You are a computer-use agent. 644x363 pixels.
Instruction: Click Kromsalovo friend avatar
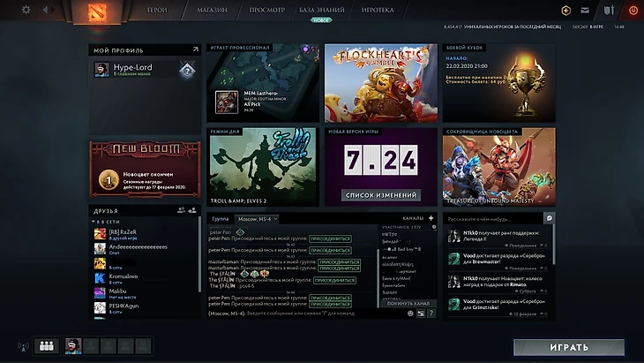(100, 278)
